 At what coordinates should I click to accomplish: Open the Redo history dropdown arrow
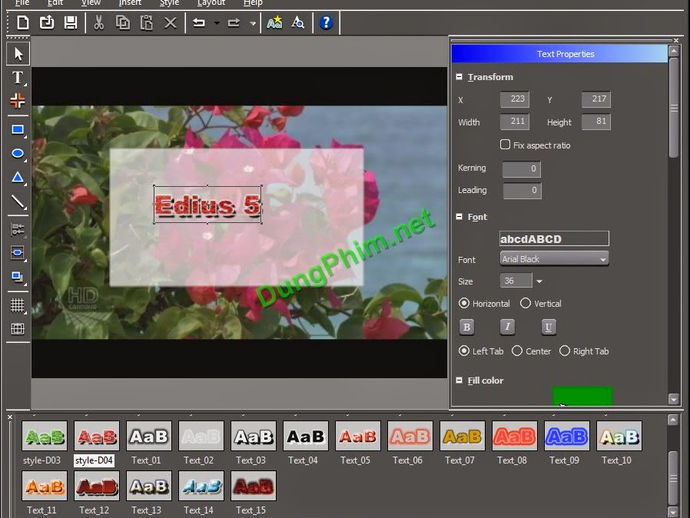click(x=253, y=23)
